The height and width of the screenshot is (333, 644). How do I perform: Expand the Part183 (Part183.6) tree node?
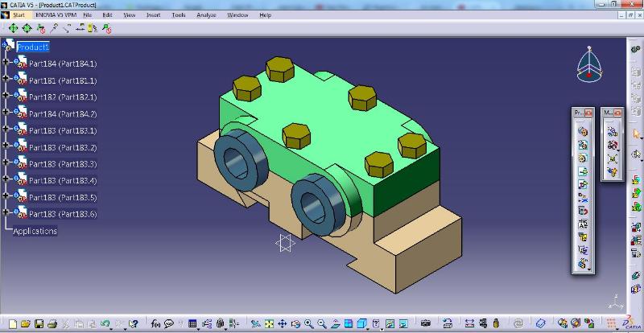(x=6, y=212)
